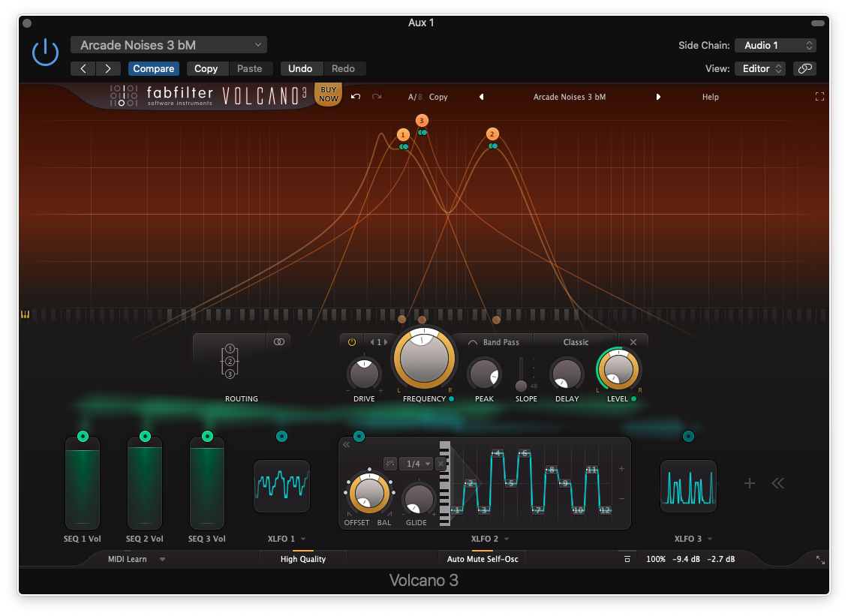Add a modulation source with plus icon
This screenshot has width=848, height=616.
pyautogui.click(x=749, y=483)
